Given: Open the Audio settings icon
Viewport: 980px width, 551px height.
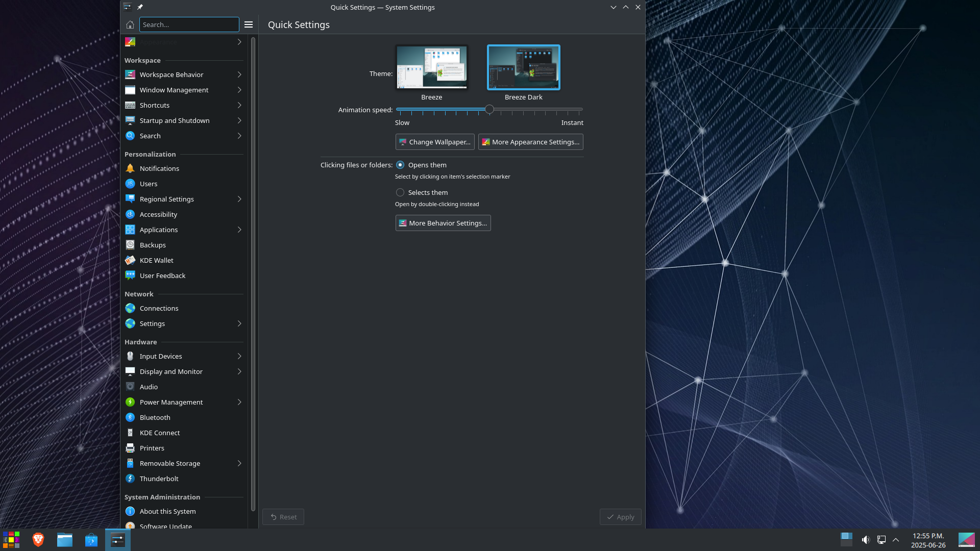Looking at the screenshot, I should pos(130,387).
